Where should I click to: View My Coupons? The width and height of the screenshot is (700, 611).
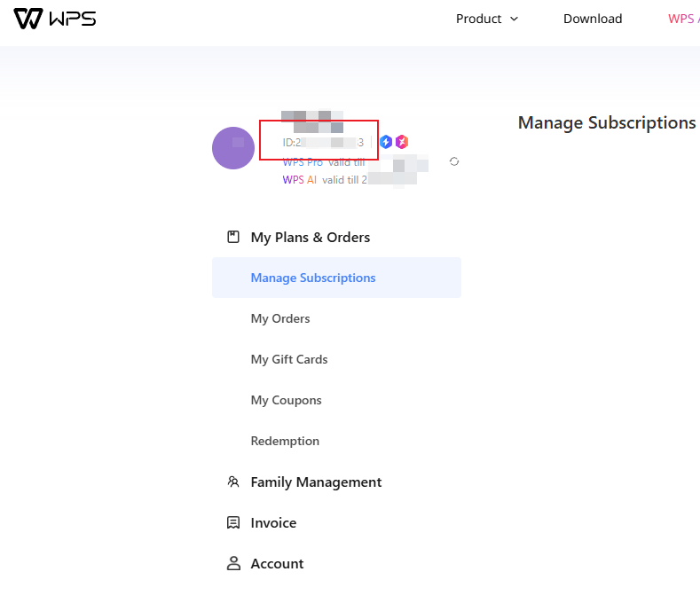pos(287,400)
